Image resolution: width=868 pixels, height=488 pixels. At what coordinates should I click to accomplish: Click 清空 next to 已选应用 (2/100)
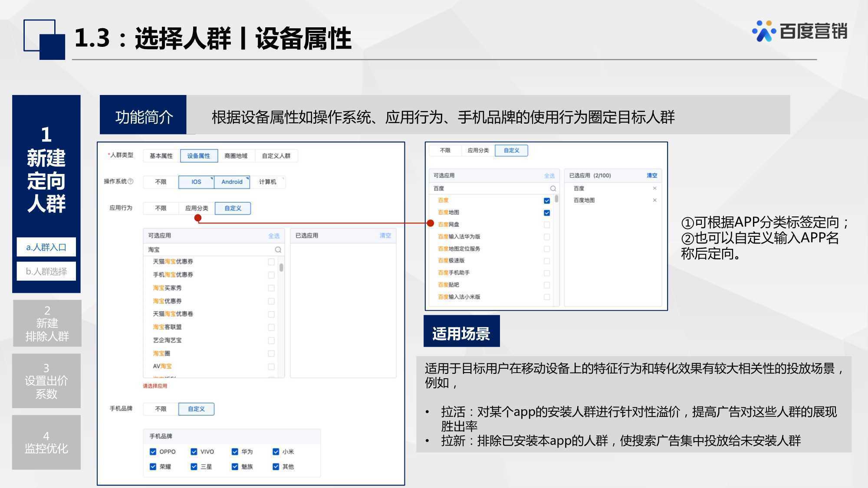(652, 175)
